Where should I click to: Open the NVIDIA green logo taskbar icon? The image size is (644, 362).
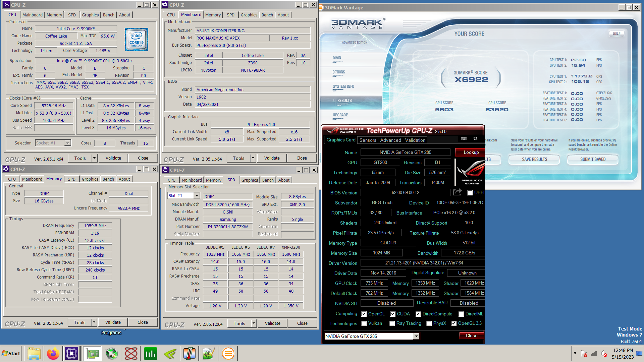click(170, 354)
